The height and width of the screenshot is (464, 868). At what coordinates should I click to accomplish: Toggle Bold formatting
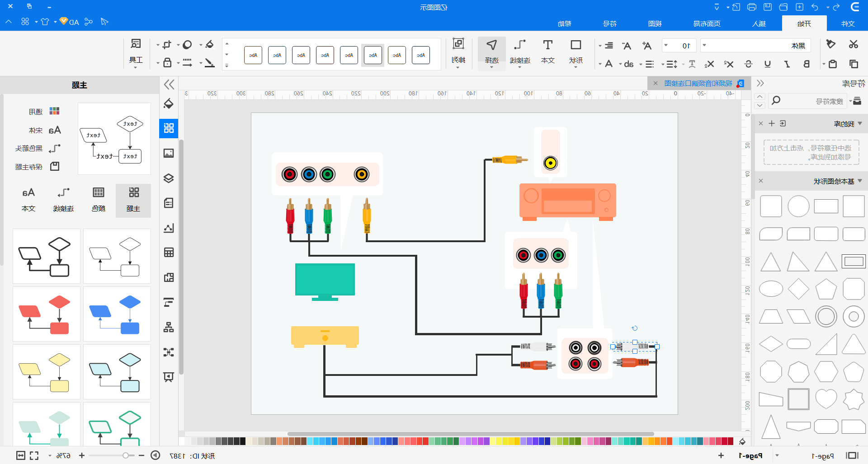(x=806, y=64)
